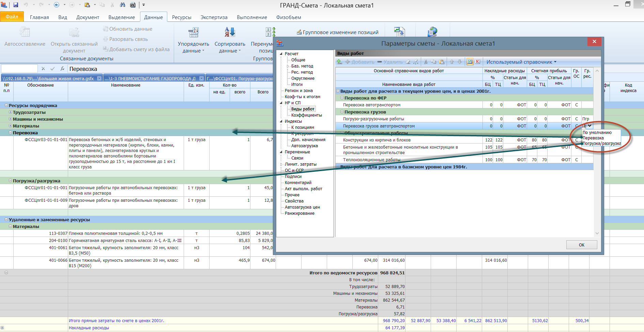Click the Undo arrow in quick access toolbar
Image resolution: width=644 pixels, height=332 pixels.
click(26, 5)
